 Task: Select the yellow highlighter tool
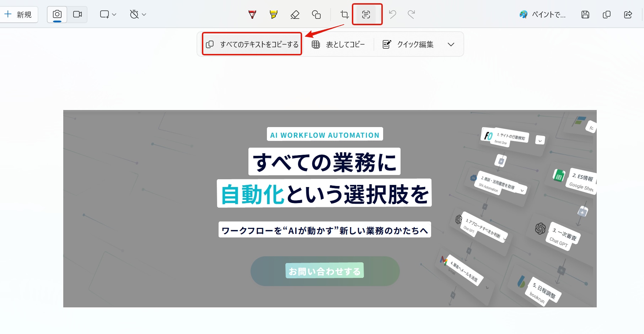coord(273,15)
